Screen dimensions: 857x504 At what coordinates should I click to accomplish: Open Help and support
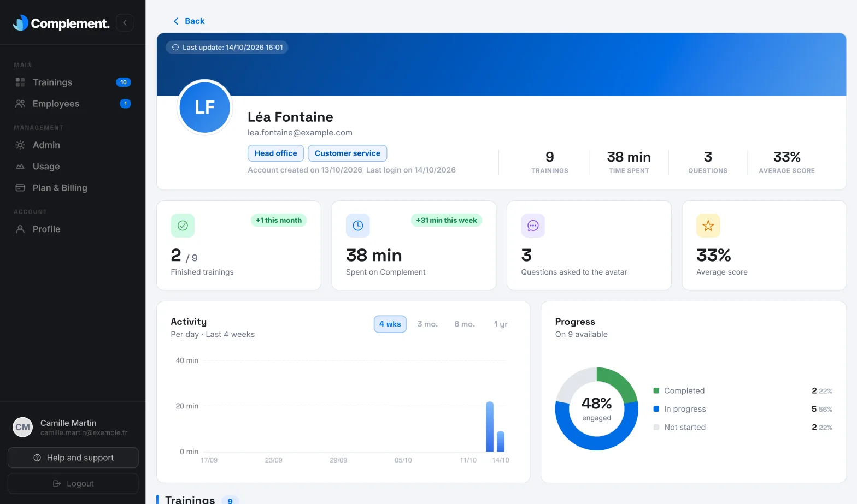pos(73,458)
